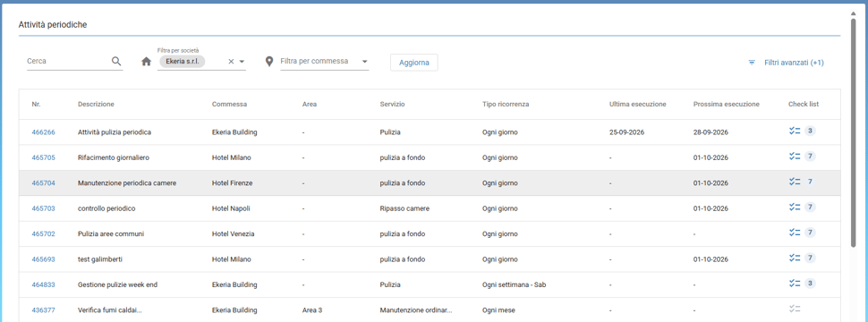Clear the Ekeria s.r.l. company filter
Image resolution: width=868 pixels, height=322 pixels.
tap(232, 62)
